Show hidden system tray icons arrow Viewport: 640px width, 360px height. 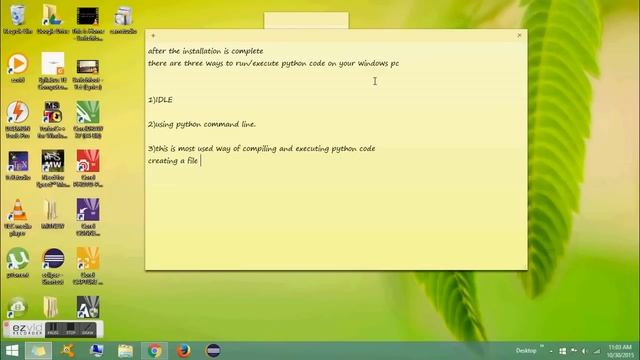pos(551,351)
